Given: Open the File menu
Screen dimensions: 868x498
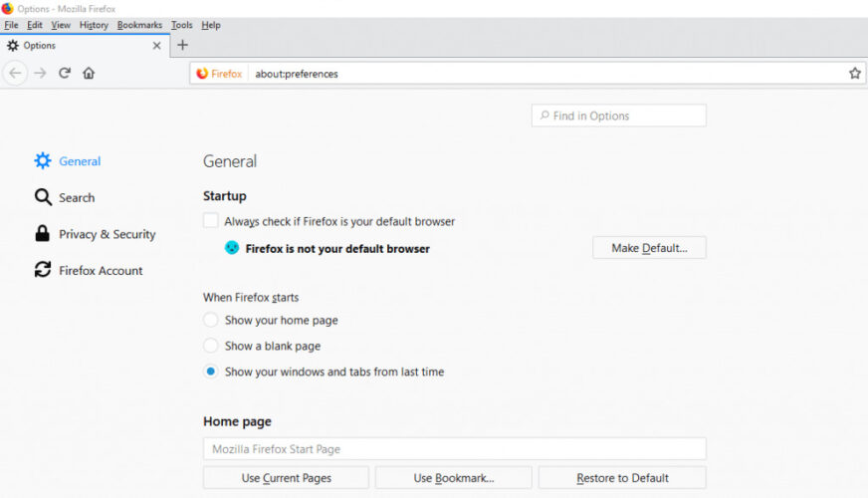Looking at the screenshot, I should [11, 25].
